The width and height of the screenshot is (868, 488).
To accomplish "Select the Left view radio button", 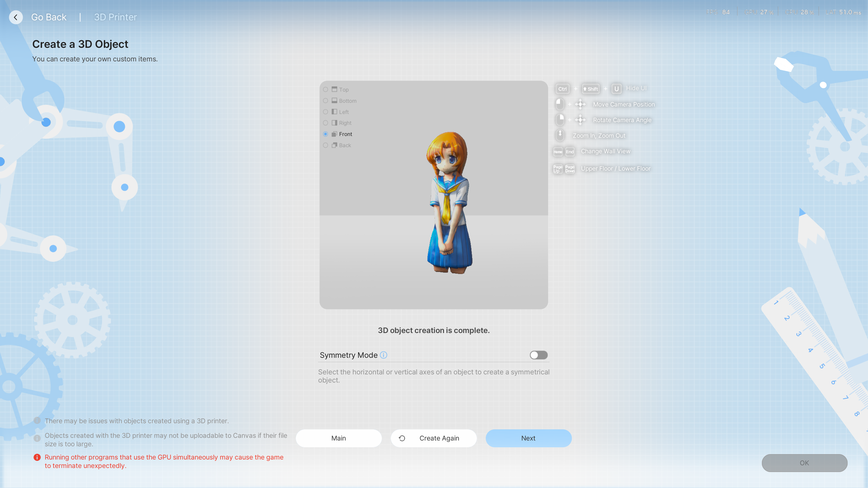I will 326,112.
